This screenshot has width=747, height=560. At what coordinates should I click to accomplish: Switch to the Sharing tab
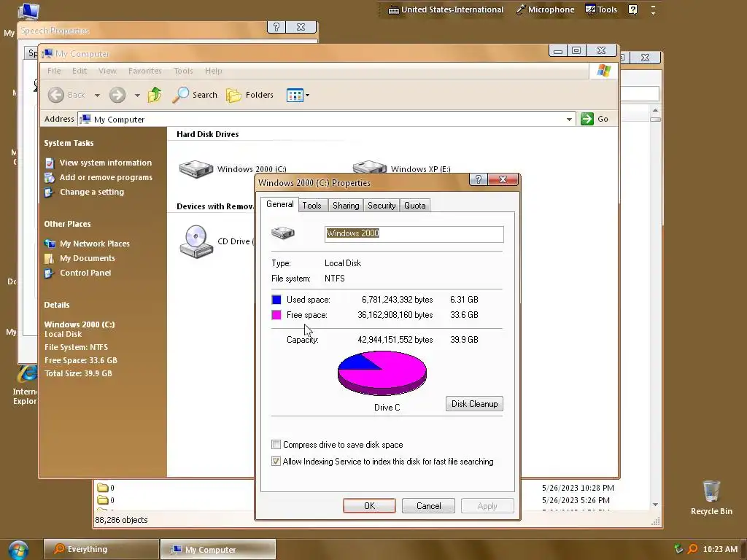(x=346, y=206)
